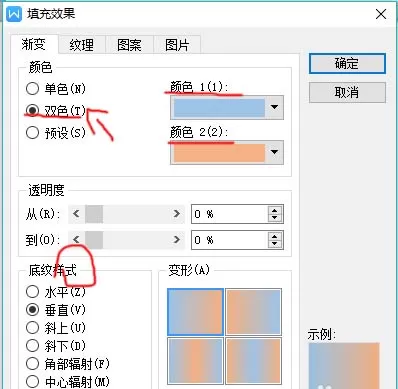Click right arrow of 到(O) transparency slider
Viewport: 398px width, 389px height.
[x=177, y=240]
